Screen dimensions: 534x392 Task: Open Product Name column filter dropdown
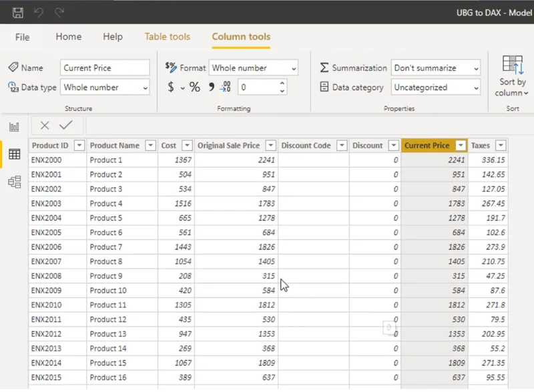point(150,146)
